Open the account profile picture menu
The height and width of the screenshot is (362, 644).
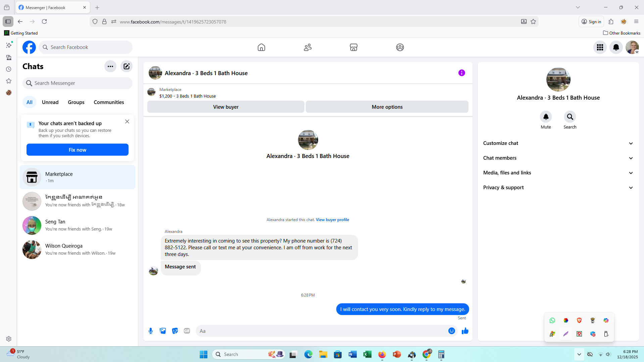(632, 47)
